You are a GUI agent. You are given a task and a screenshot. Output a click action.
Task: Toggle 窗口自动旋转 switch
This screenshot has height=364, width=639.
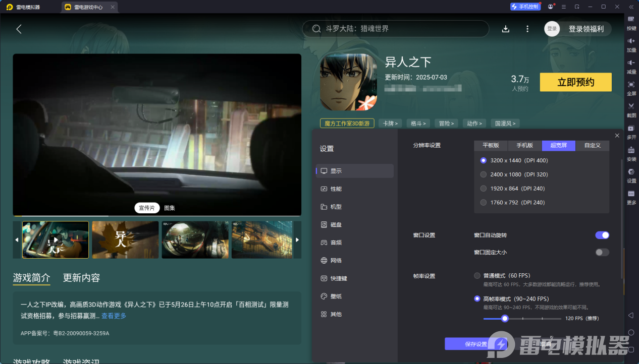[x=602, y=235]
